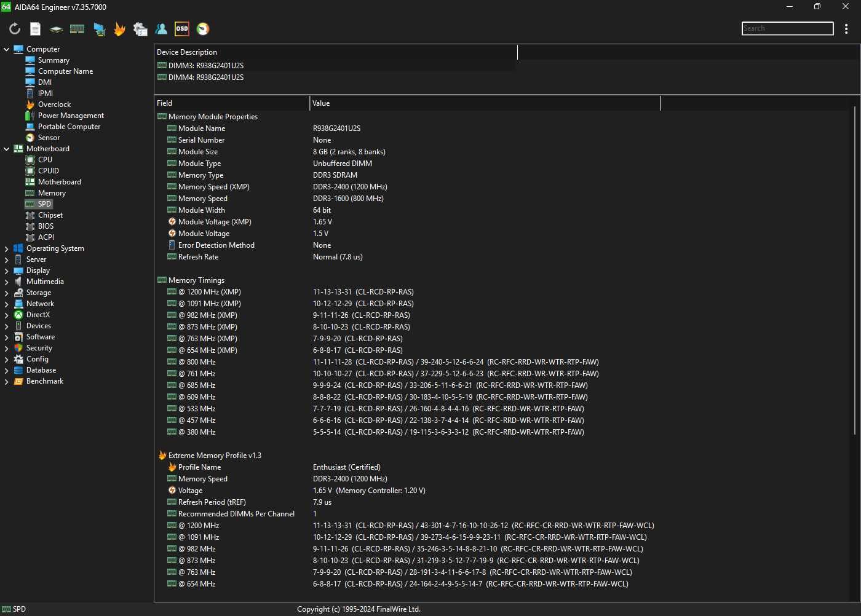Select Software in the tree
The width and height of the screenshot is (861, 616).
tap(40, 337)
